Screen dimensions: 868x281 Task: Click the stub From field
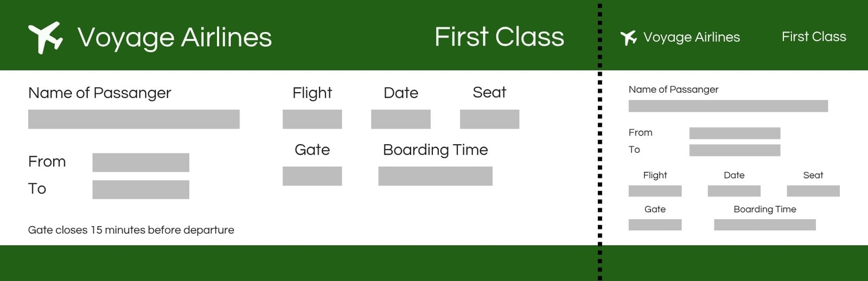(x=735, y=133)
